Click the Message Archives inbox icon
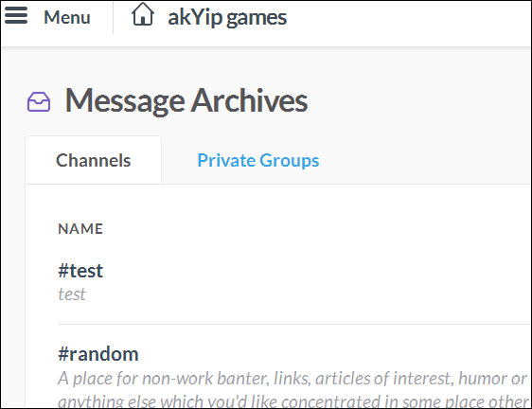 [x=39, y=102]
